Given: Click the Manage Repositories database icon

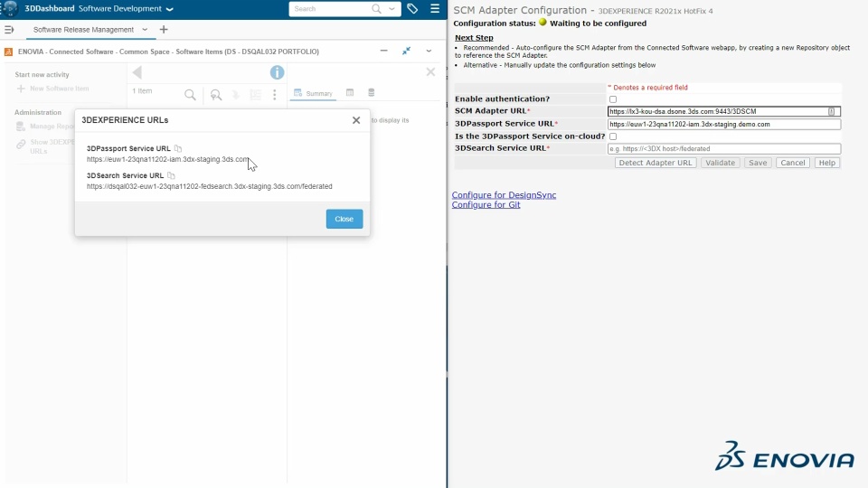Looking at the screenshot, I should pyautogui.click(x=21, y=127).
